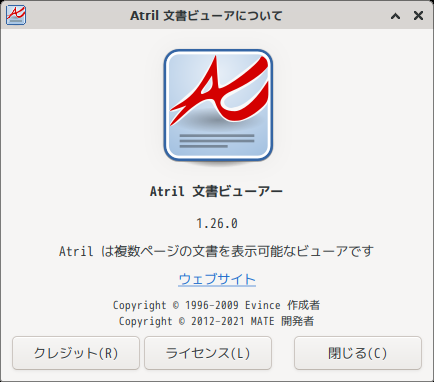The image size is (434, 382).
Task: Roll up the window using the title bar arrow
Action: click(395, 16)
